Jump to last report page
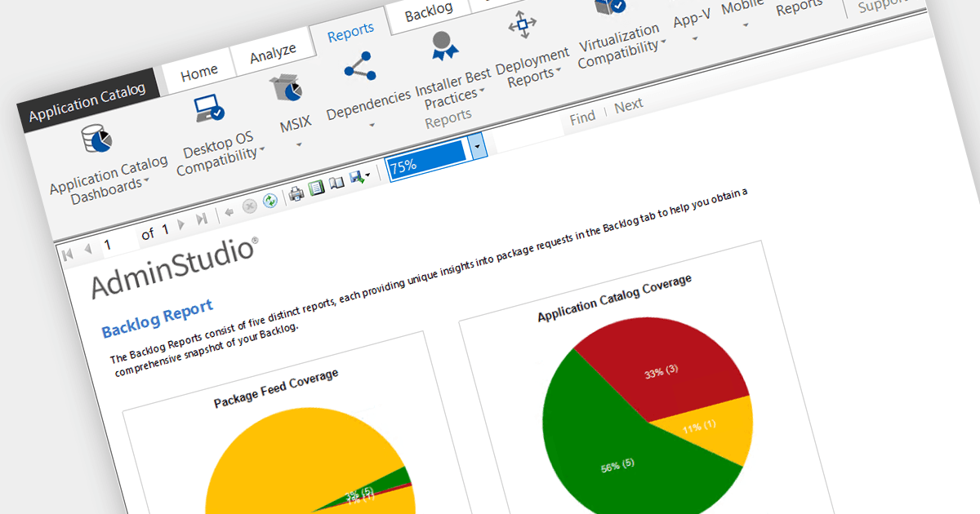This screenshot has width=980, height=514. (x=202, y=218)
